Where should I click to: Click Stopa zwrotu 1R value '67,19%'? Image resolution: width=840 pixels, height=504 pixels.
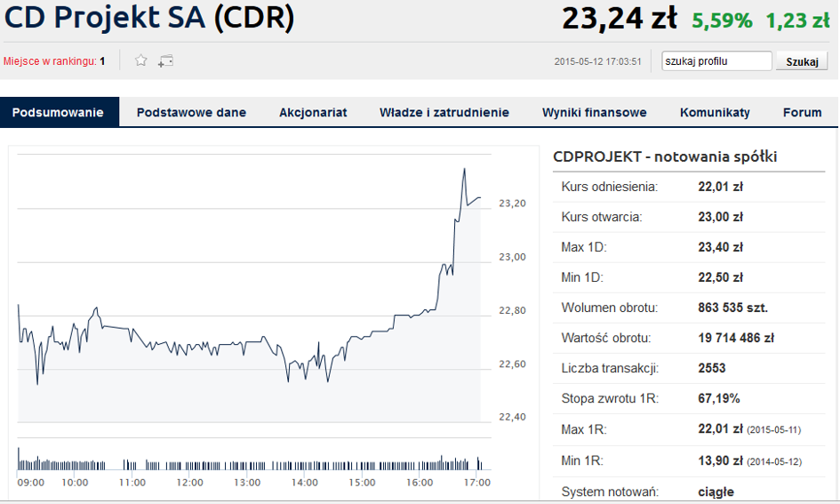(x=719, y=398)
